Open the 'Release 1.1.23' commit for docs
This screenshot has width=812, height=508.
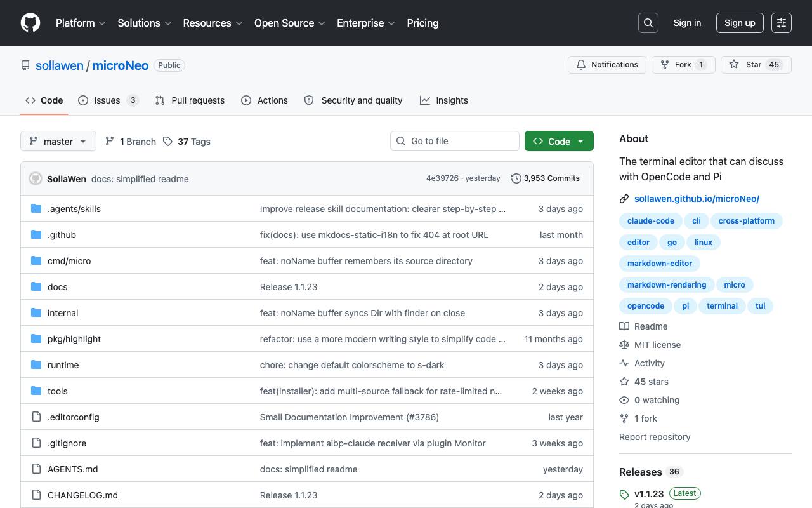coord(289,287)
